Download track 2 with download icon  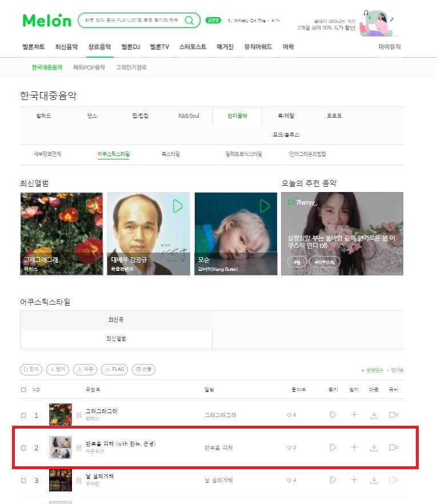374,447
